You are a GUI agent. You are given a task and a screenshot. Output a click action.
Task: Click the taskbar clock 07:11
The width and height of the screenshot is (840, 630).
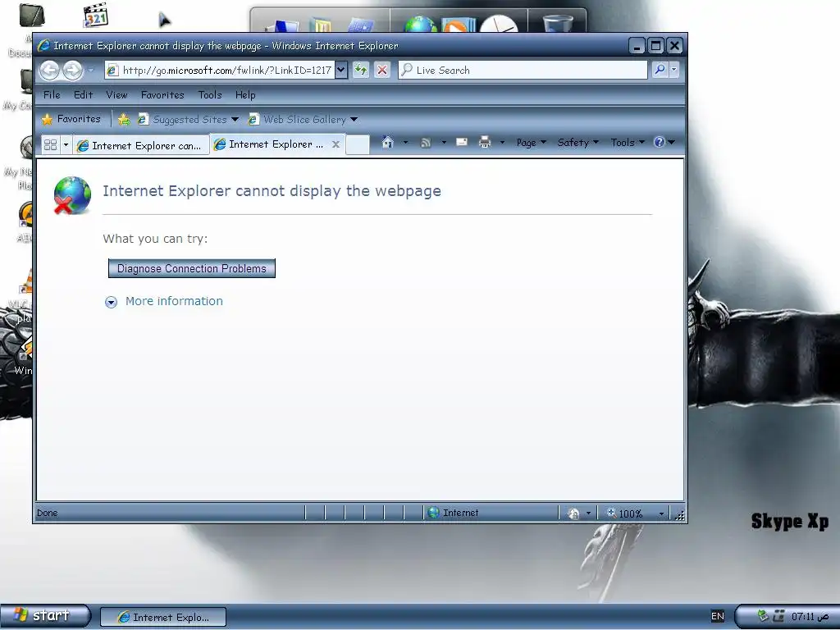click(810, 617)
